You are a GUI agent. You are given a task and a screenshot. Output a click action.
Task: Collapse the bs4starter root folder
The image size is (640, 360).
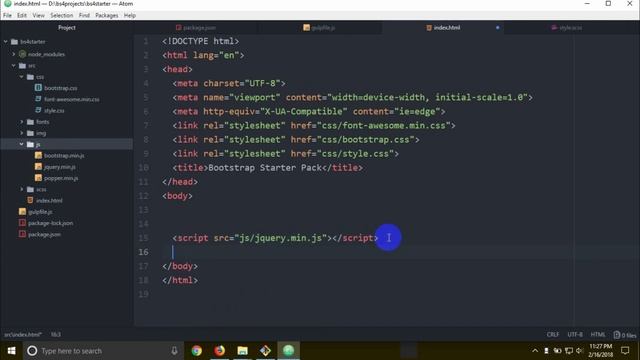click(6, 42)
